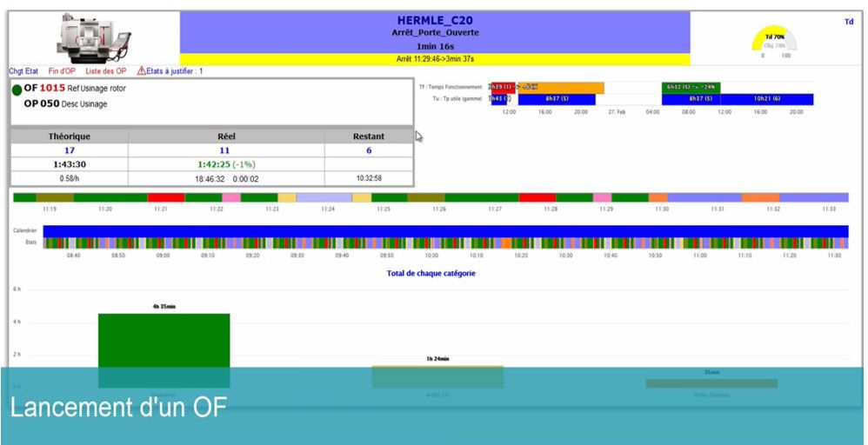Viewport: 868px width, 445px height.
Task: Click the Restant column header
Action: click(369, 136)
